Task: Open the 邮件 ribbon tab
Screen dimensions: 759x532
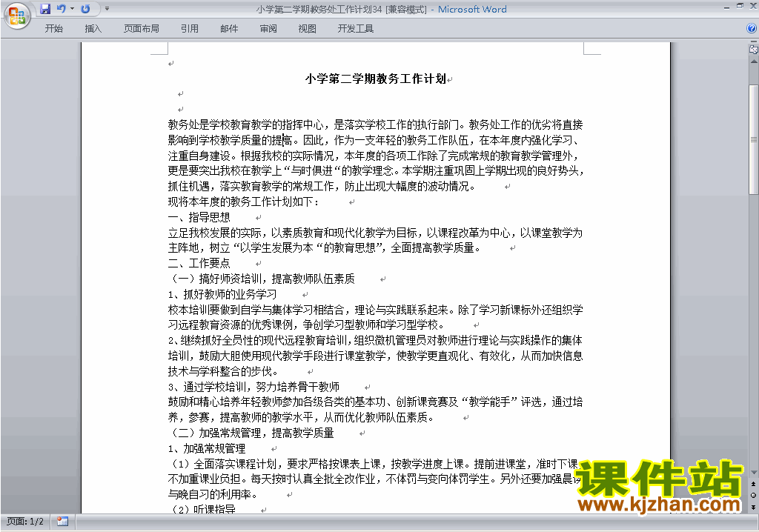Action: click(x=229, y=29)
